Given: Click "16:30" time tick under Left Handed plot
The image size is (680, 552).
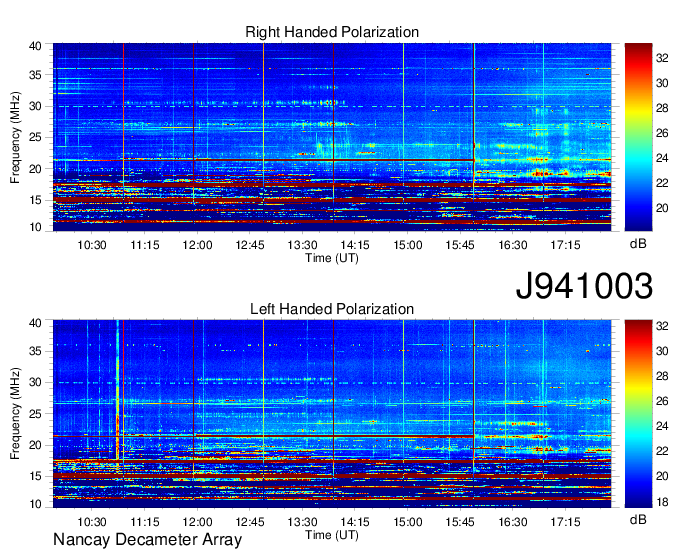Looking at the screenshot, I should [x=513, y=522].
